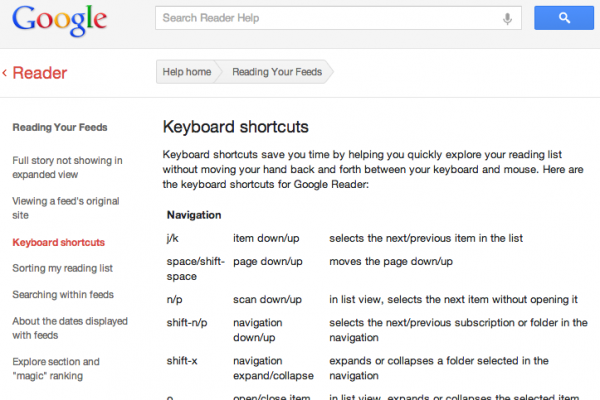The image size is (600, 400).
Task: Open Full story not showing in expanded view
Action: 67,167
